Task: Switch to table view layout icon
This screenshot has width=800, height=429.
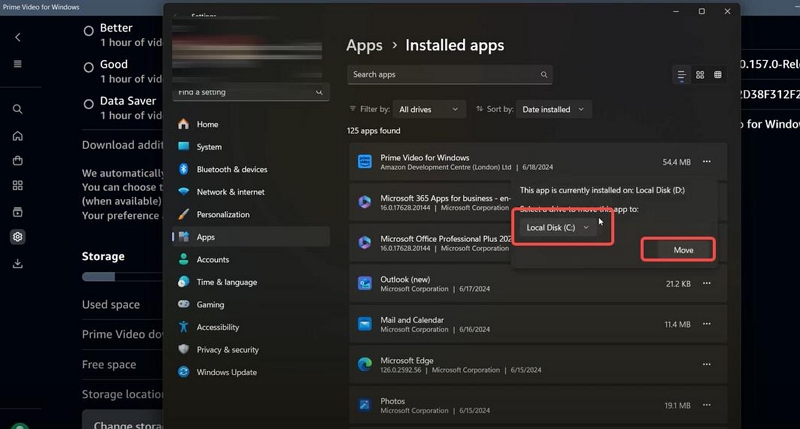Action: coord(718,75)
